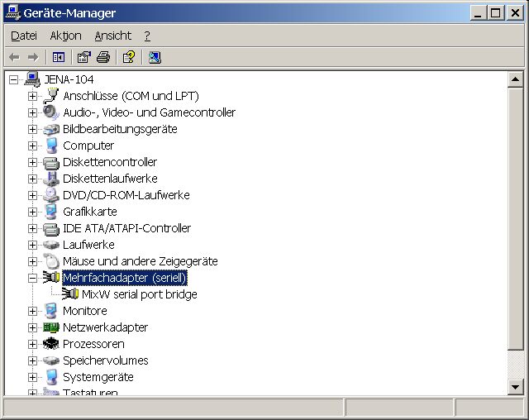This screenshot has width=529, height=420.
Task: Click the Speichervolumes icon
Action: pyautogui.click(x=51, y=360)
